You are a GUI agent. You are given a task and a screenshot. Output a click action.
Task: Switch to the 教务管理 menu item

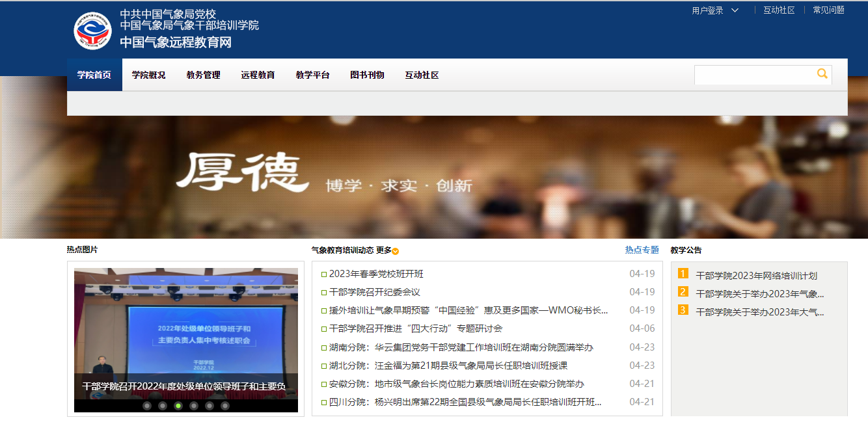click(x=202, y=75)
